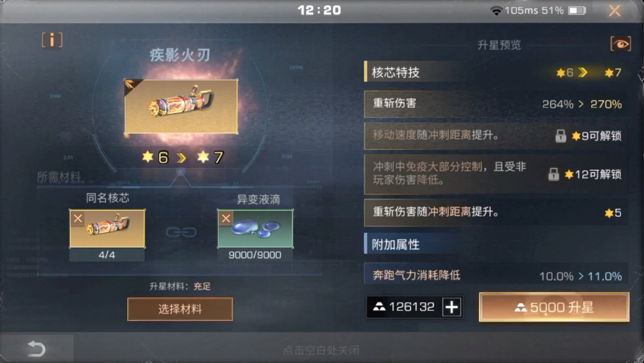
Task: Click the 126132 currency balance display
Action: (404, 307)
